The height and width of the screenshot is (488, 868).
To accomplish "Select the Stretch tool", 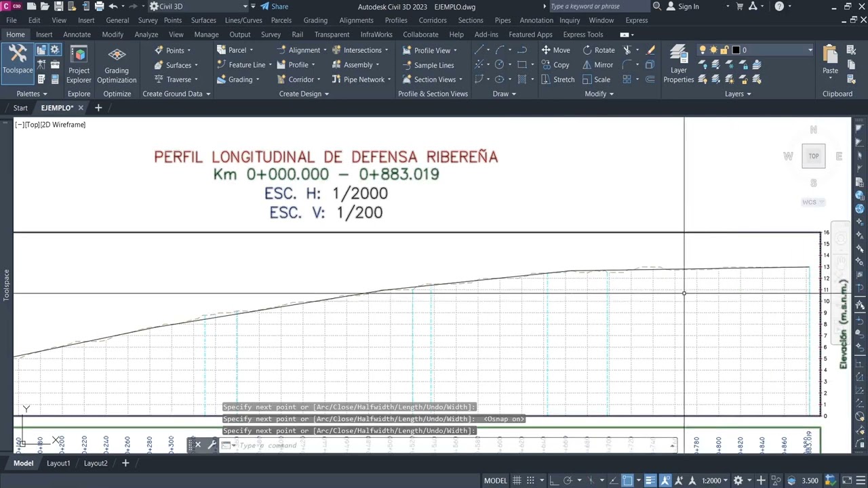I will click(x=557, y=79).
